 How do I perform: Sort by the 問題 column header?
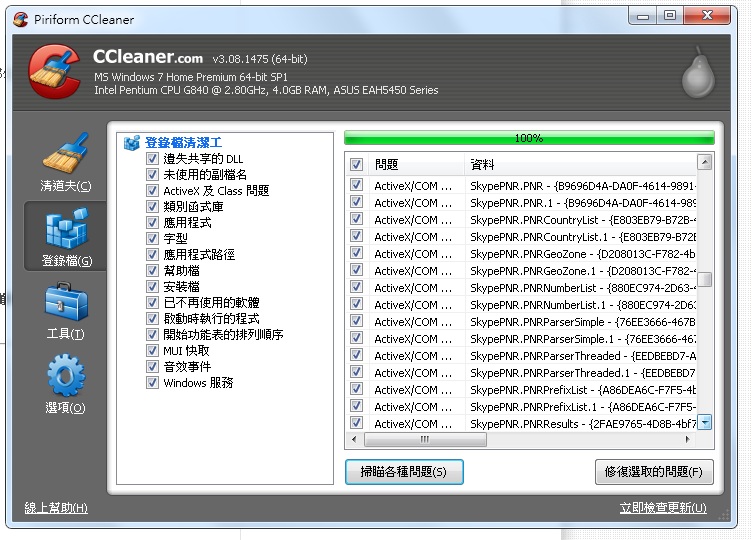coord(416,164)
